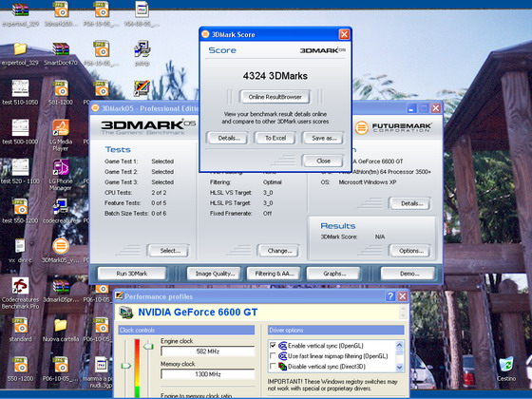Open system Details... in 3DMark05 window
Viewport: 532px width, 399px height.
coord(410,203)
